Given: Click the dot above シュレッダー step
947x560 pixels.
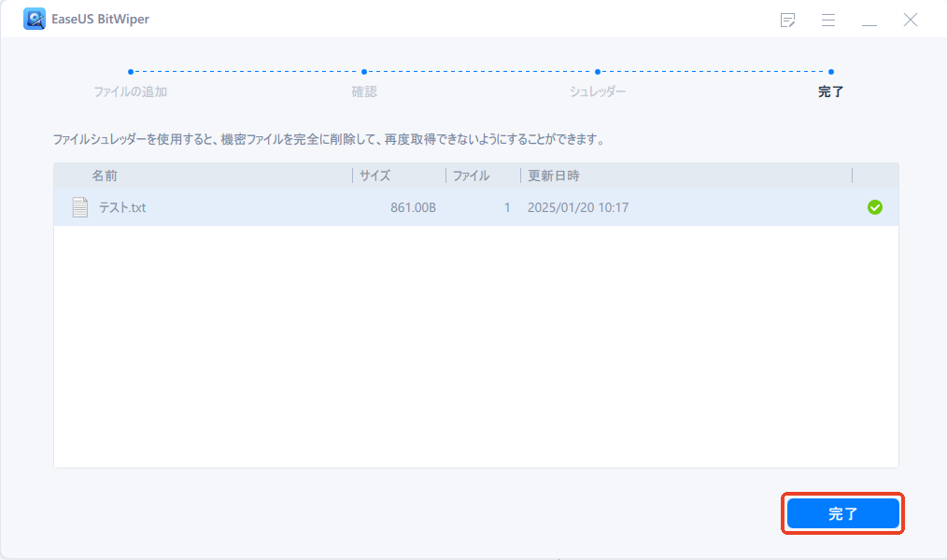Looking at the screenshot, I should click(x=598, y=70).
